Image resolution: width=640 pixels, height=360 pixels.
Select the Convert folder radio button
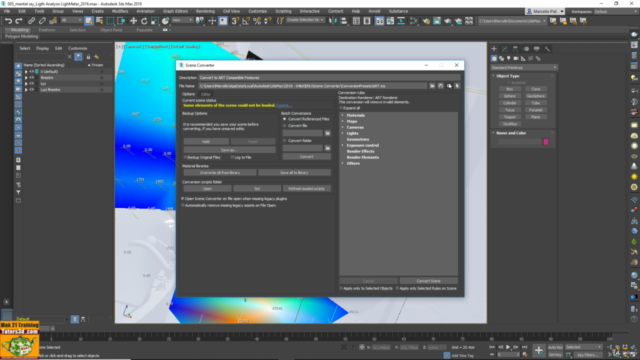[284, 140]
